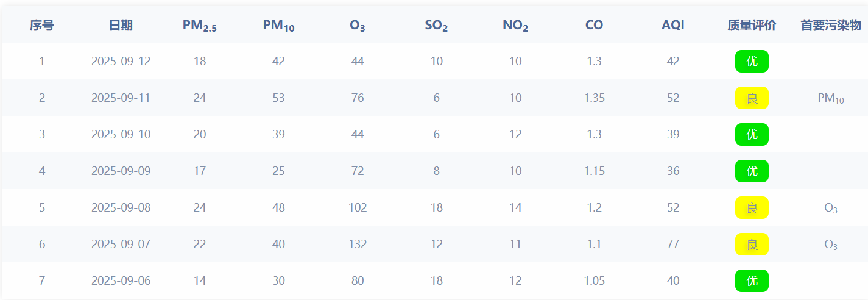
Task: Click the O3 column header
Action: 358,26
